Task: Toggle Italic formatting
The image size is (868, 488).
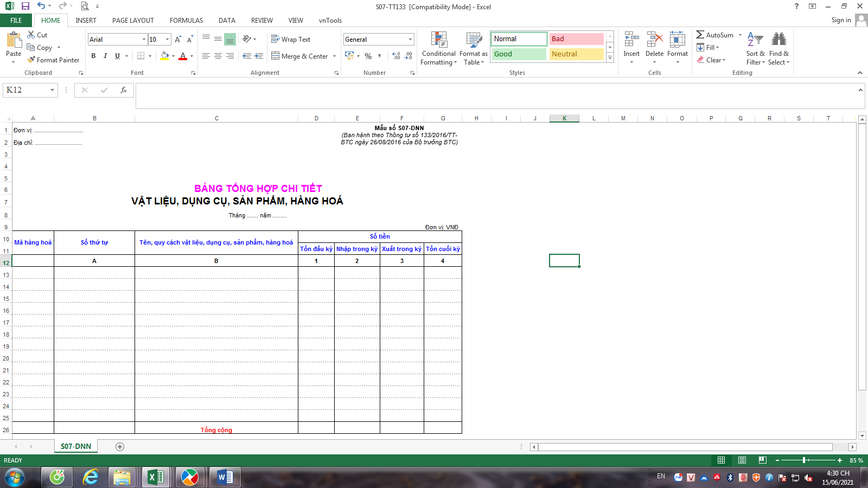Action: click(x=105, y=56)
